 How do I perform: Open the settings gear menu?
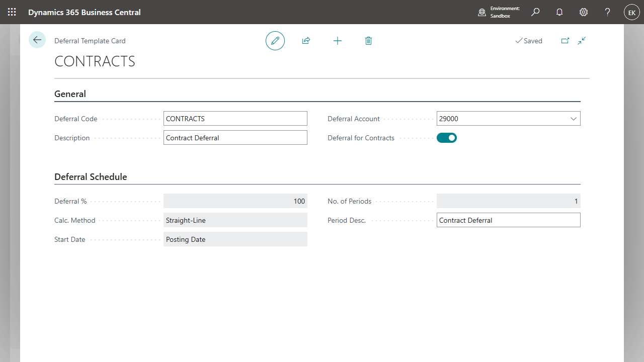(584, 12)
